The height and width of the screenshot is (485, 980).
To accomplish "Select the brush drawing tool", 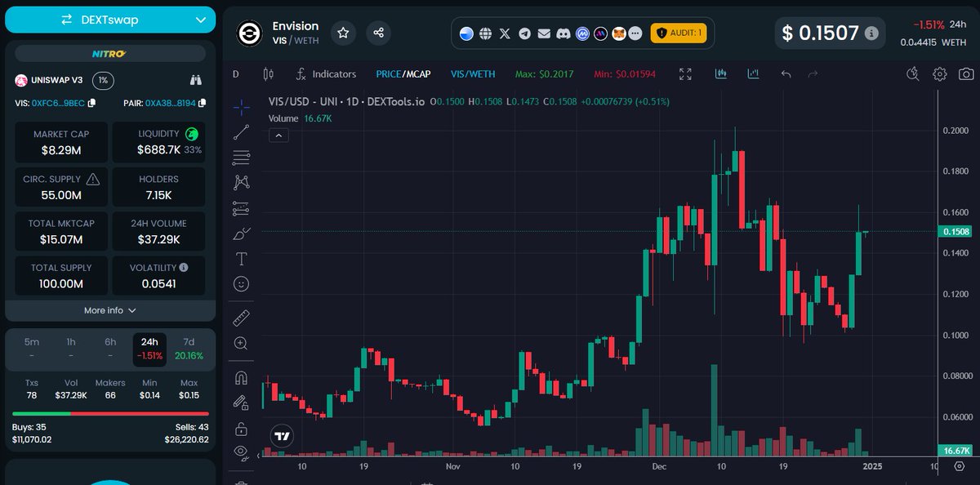I will click(x=241, y=234).
